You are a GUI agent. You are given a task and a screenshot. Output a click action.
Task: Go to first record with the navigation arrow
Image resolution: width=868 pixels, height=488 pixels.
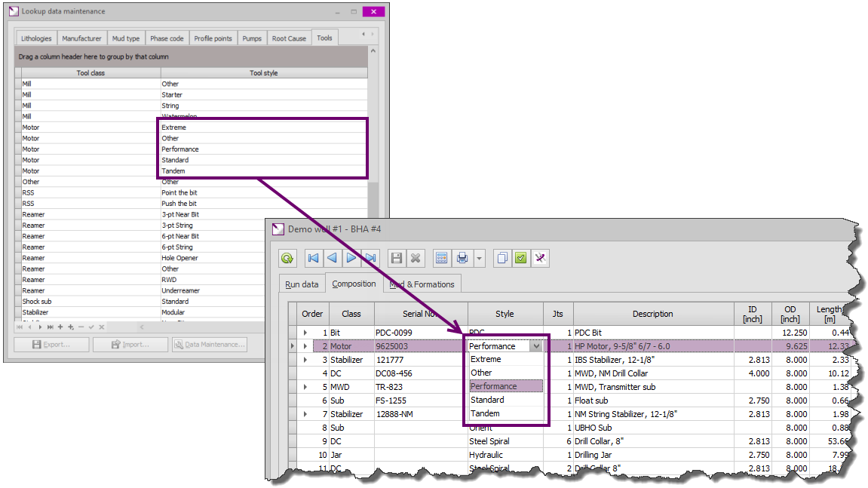[x=314, y=259]
